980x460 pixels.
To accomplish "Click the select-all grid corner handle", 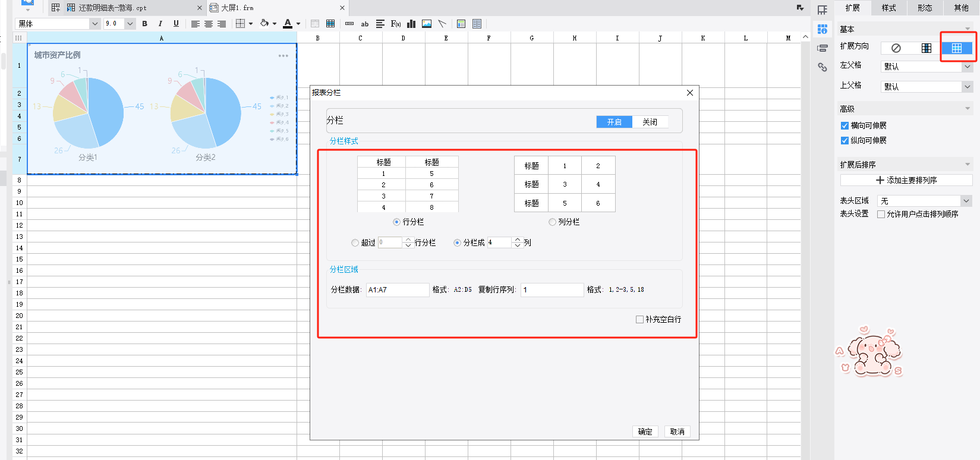I will pyautogui.click(x=19, y=38).
